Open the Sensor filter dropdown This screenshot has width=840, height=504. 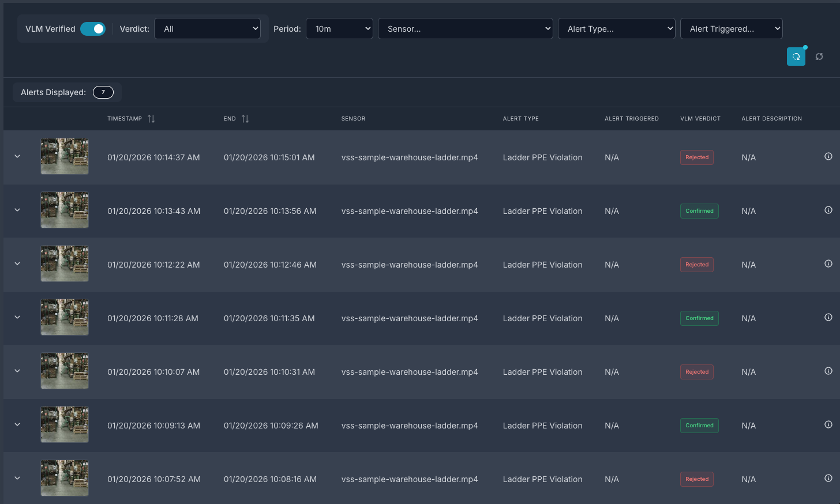(x=465, y=28)
